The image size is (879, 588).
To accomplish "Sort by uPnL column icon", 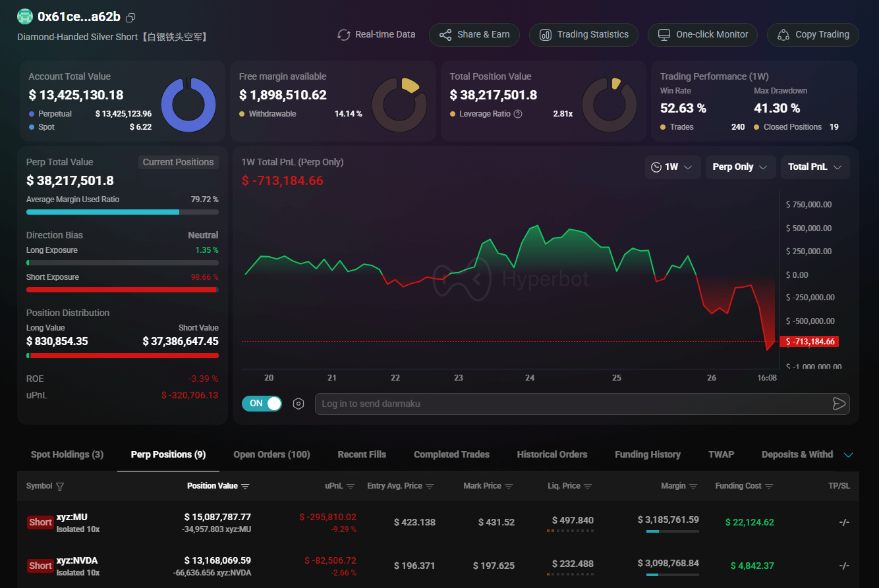I will (351, 487).
